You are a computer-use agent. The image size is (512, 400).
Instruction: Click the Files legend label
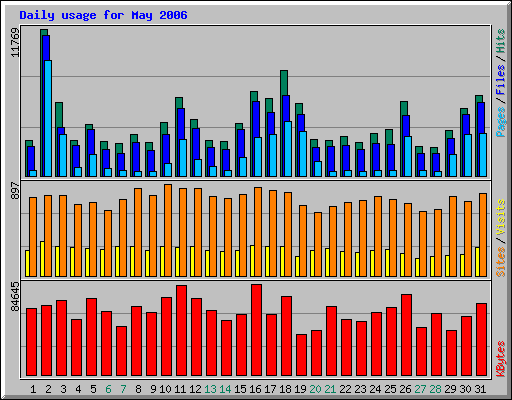[501, 79]
